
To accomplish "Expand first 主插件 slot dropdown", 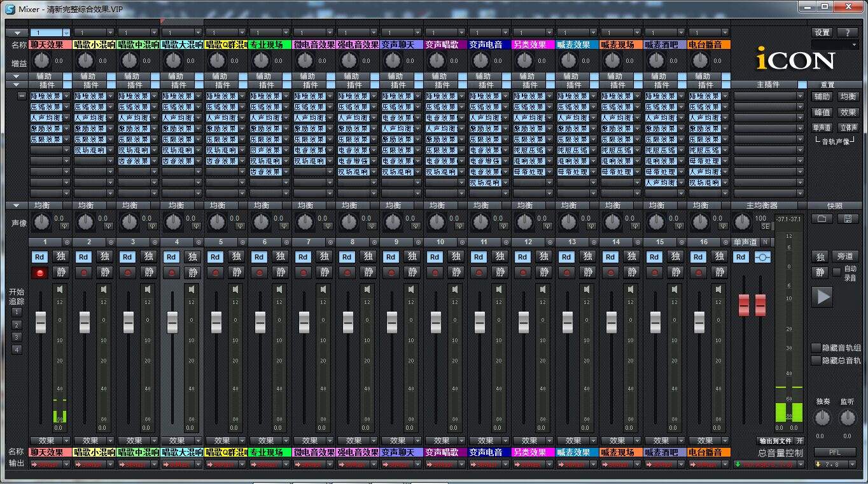I will pyautogui.click(x=801, y=96).
